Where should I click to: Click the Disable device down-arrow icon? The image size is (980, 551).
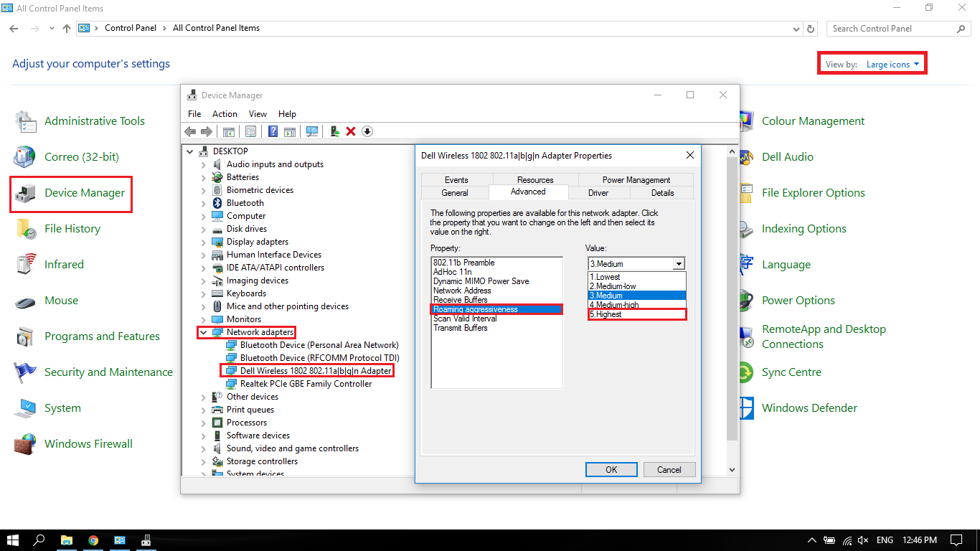[367, 131]
